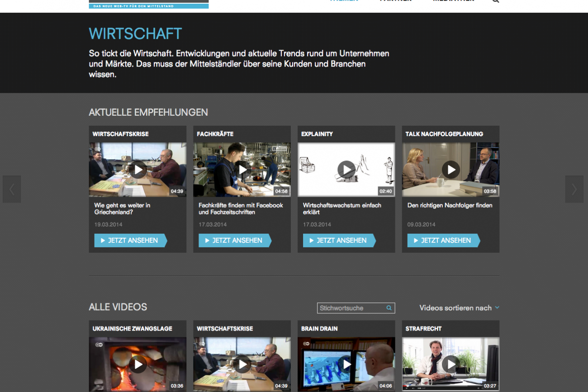Click Jetzt Ansehen under Fachkräfte video
The height and width of the screenshot is (392, 588).
(x=235, y=241)
